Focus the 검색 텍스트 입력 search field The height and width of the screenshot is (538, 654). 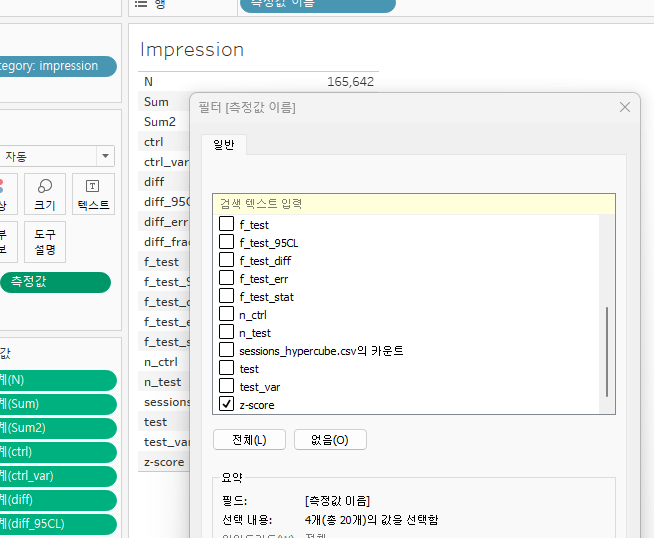pos(414,204)
